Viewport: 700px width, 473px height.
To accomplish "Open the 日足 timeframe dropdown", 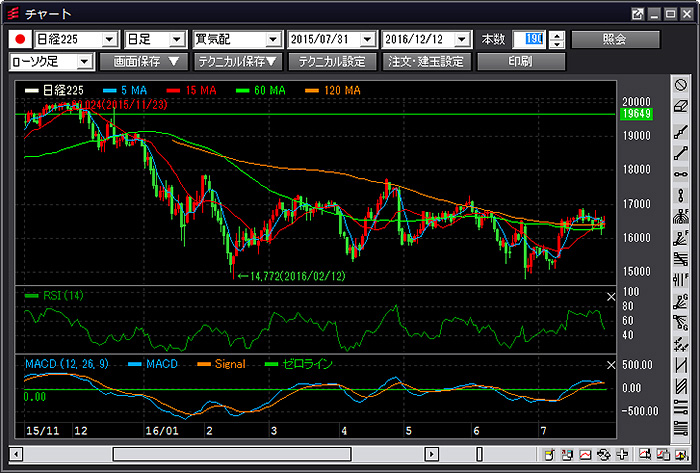I will (177, 40).
